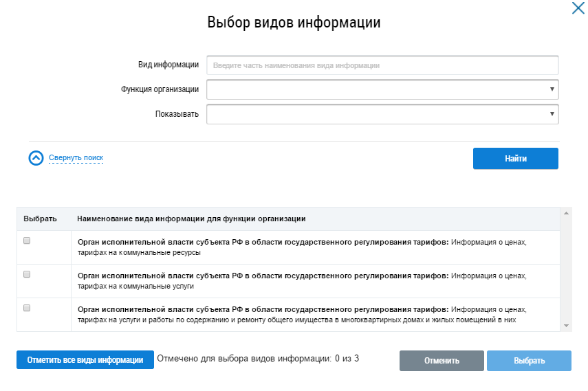
Task: Click the Вид информации text field
Action: click(382, 65)
